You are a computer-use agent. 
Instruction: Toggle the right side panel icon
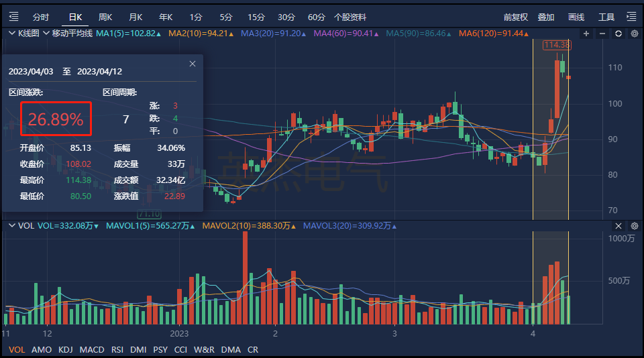click(x=631, y=17)
